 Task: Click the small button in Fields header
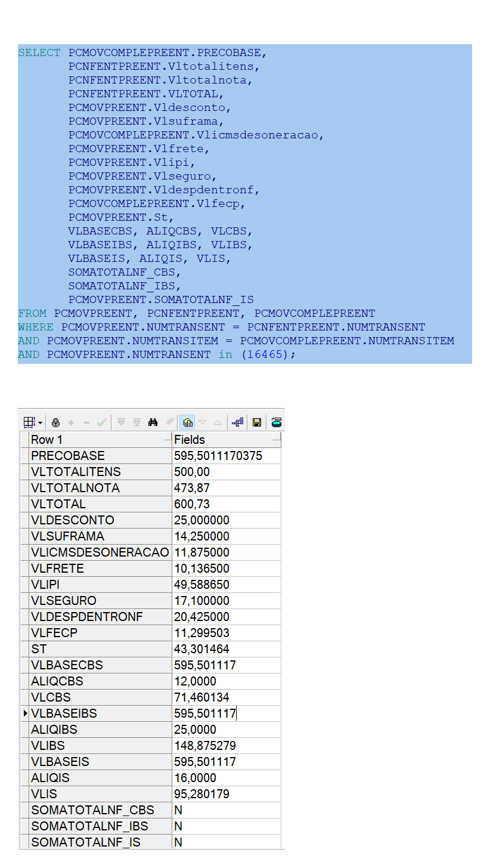tap(276, 437)
